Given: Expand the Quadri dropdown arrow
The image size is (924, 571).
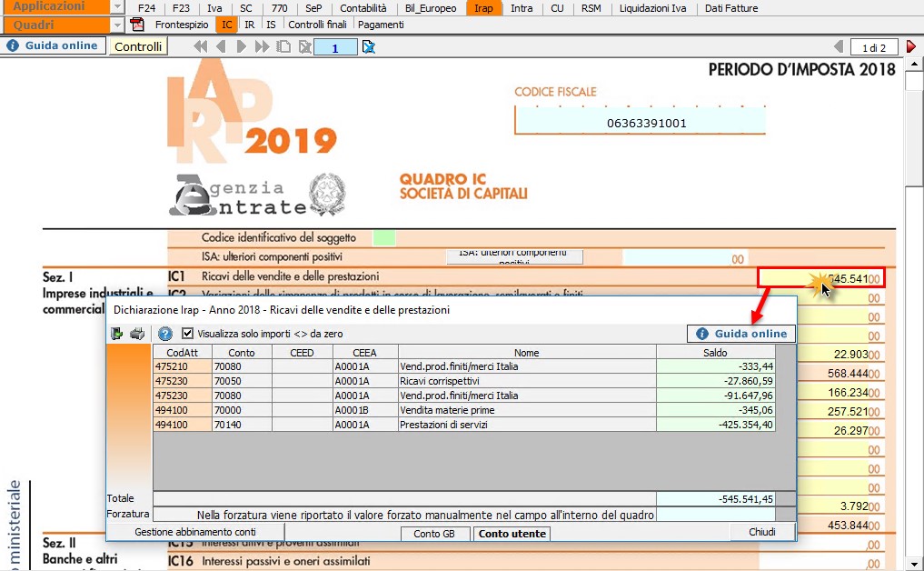Looking at the screenshot, I should [117, 25].
